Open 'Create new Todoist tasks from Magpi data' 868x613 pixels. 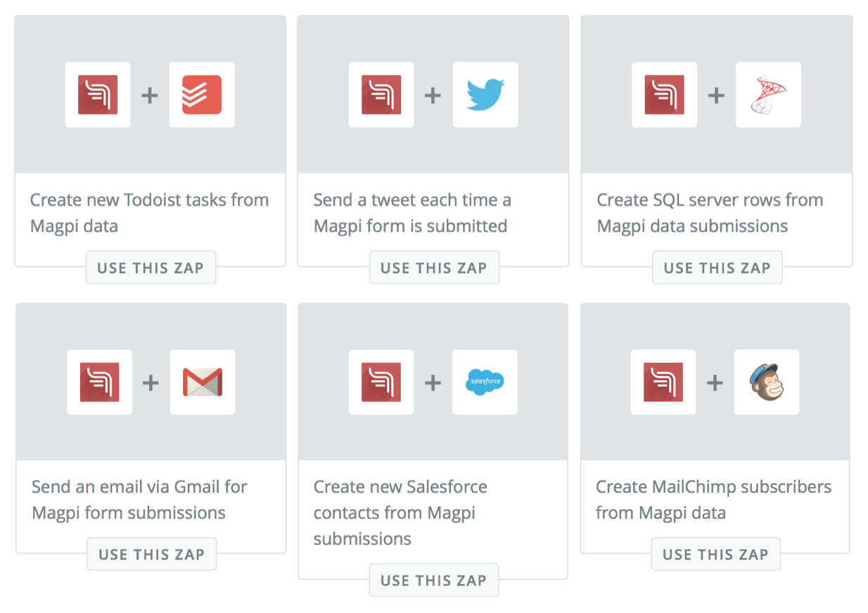coord(149,213)
